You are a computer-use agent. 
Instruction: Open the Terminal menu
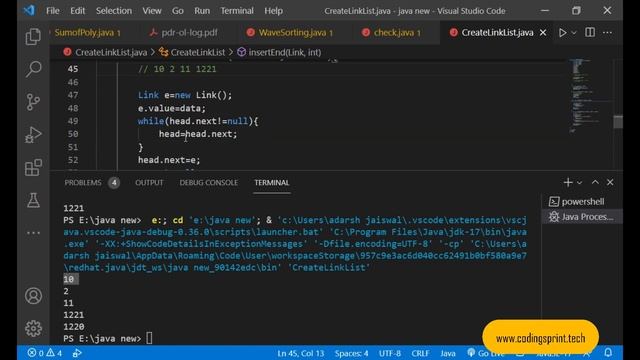tap(237, 11)
